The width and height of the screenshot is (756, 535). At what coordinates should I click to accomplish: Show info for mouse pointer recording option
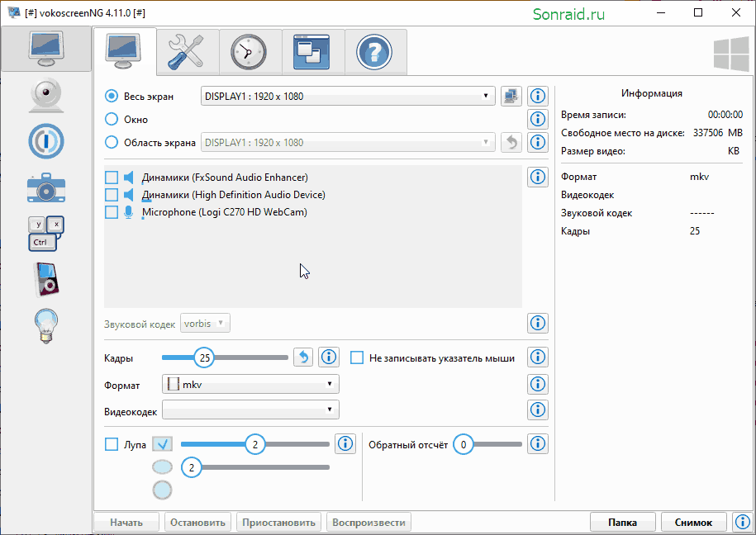(538, 357)
